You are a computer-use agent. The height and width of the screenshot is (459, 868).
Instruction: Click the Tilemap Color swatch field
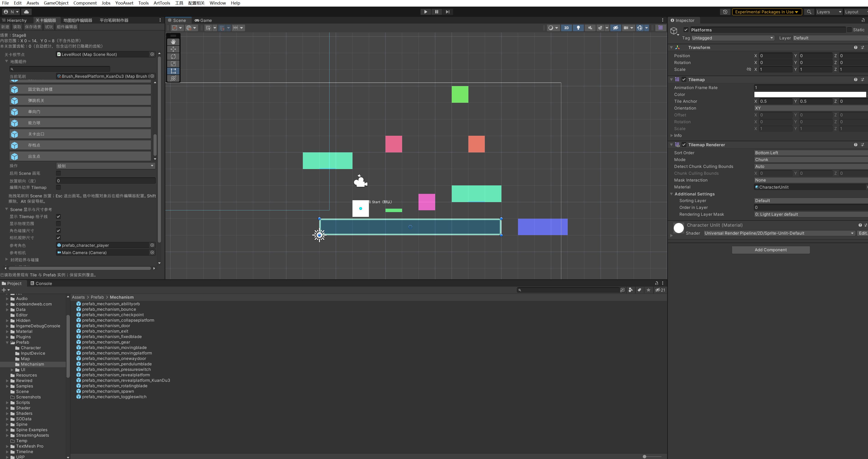tap(810, 94)
